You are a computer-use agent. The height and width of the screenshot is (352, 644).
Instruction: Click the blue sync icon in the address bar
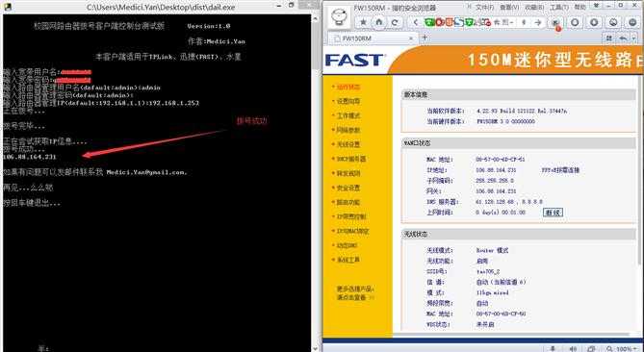458,22
